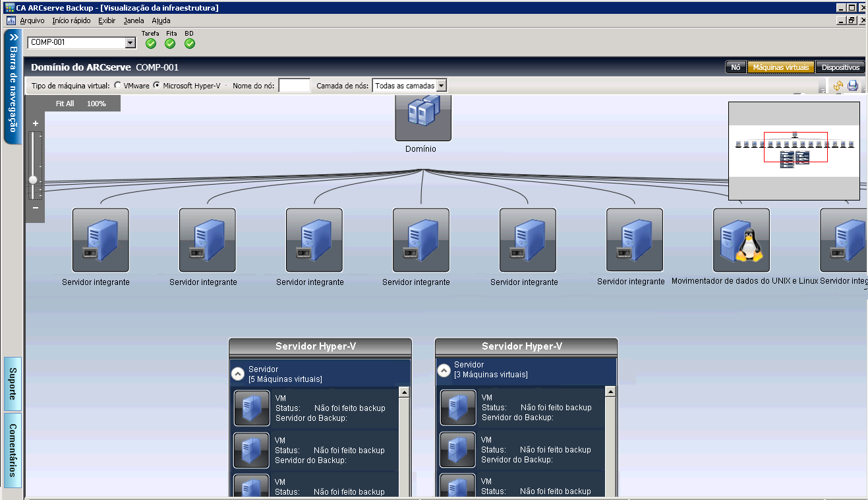Select the VMware radio button
The image size is (868, 500).
point(118,86)
